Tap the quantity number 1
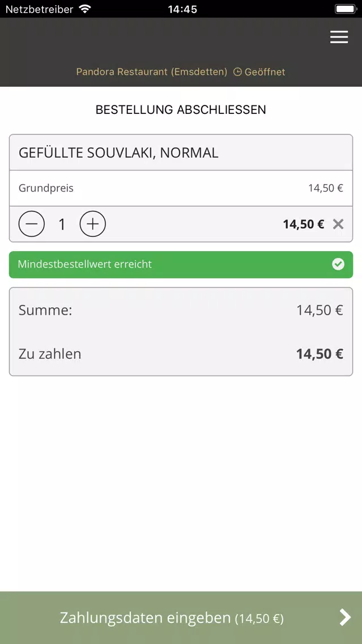This screenshot has height=644, width=362. click(62, 224)
